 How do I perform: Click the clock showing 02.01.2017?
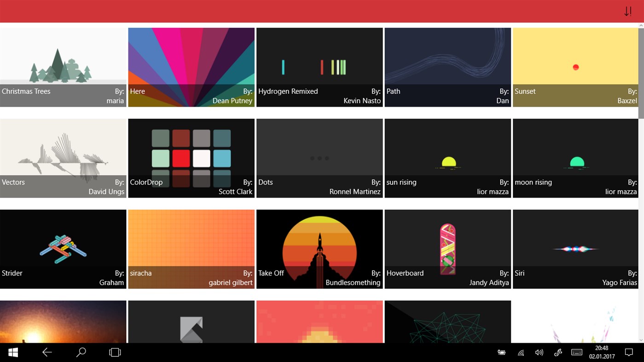pos(601,352)
